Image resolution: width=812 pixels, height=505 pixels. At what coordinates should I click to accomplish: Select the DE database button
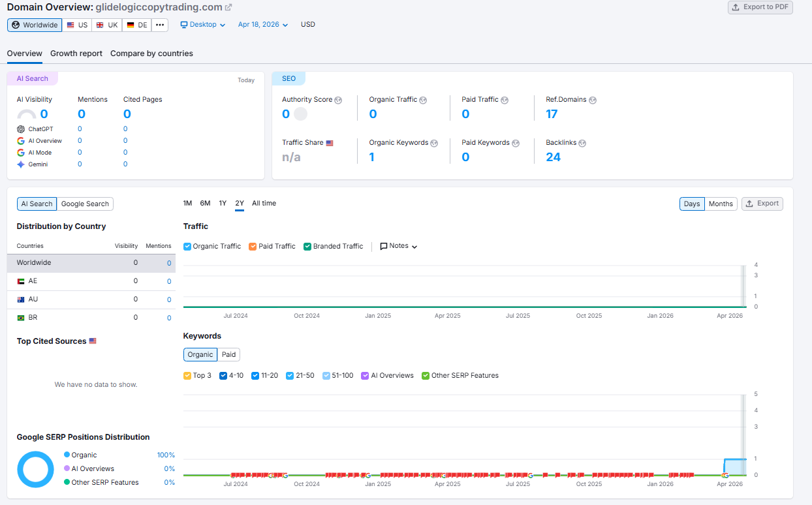pyautogui.click(x=137, y=25)
